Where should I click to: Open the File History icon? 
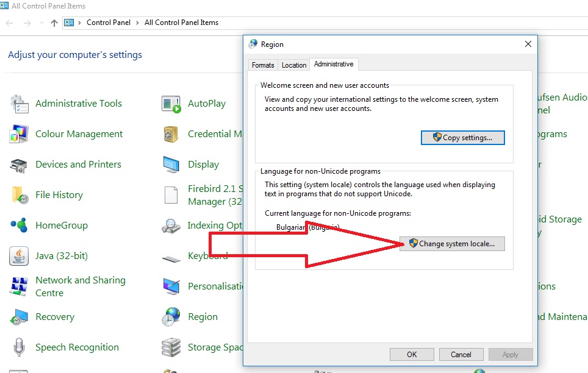point(20,195)
